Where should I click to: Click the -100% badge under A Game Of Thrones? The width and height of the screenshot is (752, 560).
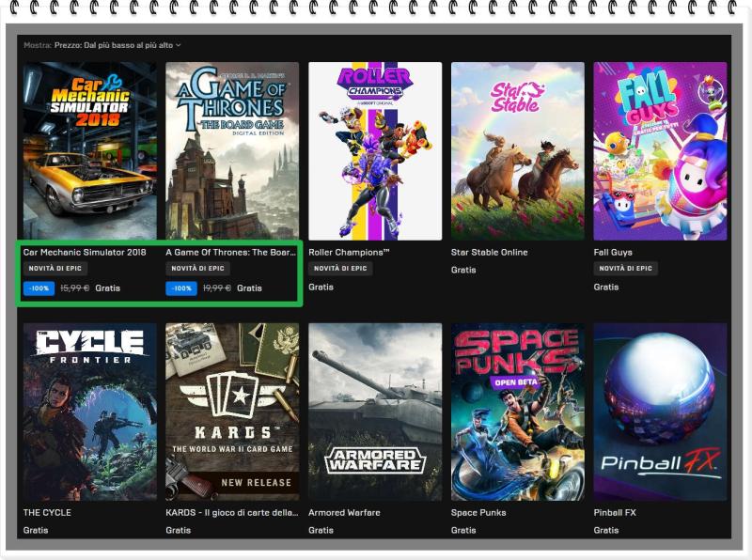[x=181, y=288]
